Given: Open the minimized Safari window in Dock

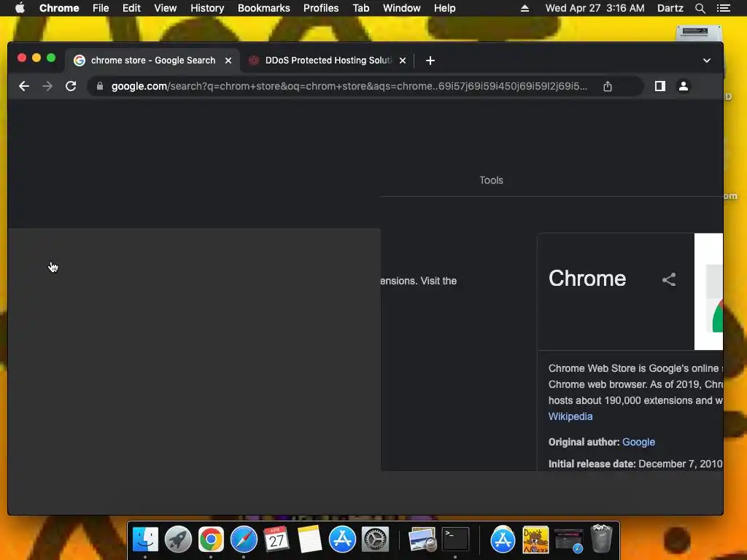Looking at the screenshot, I should tap(568, 540).
